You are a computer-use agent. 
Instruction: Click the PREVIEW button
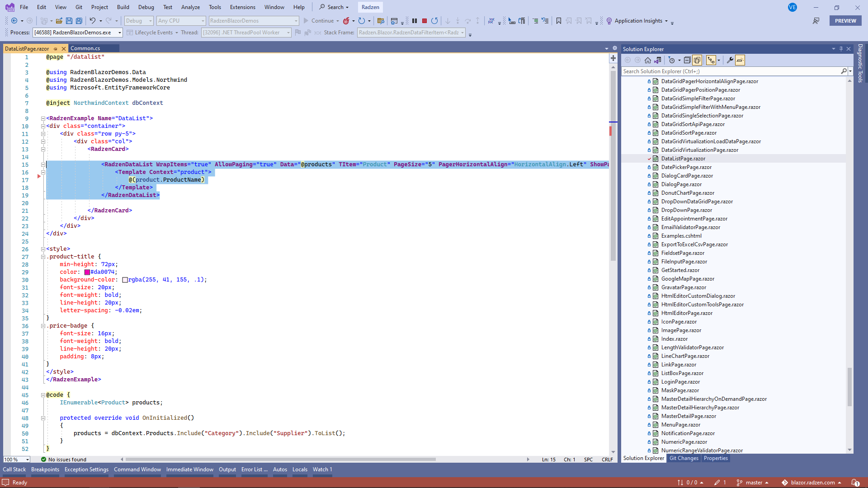coord(845,21)
